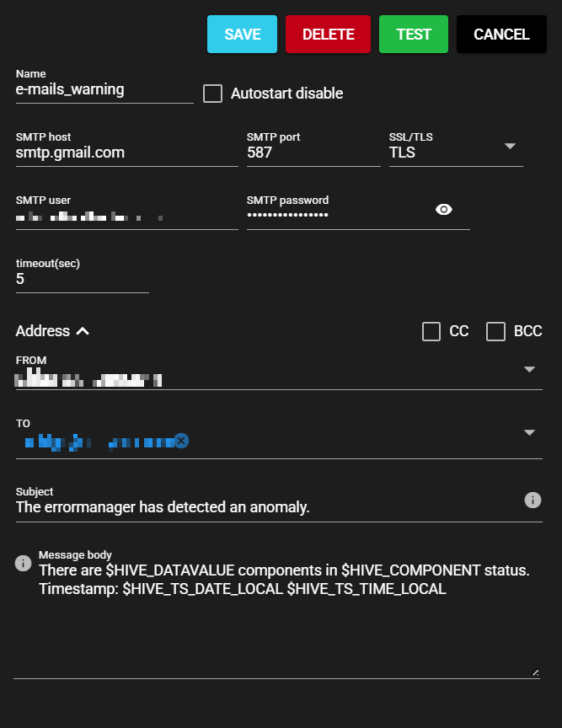Open the TO address dropdown

(x=529, y=432)
